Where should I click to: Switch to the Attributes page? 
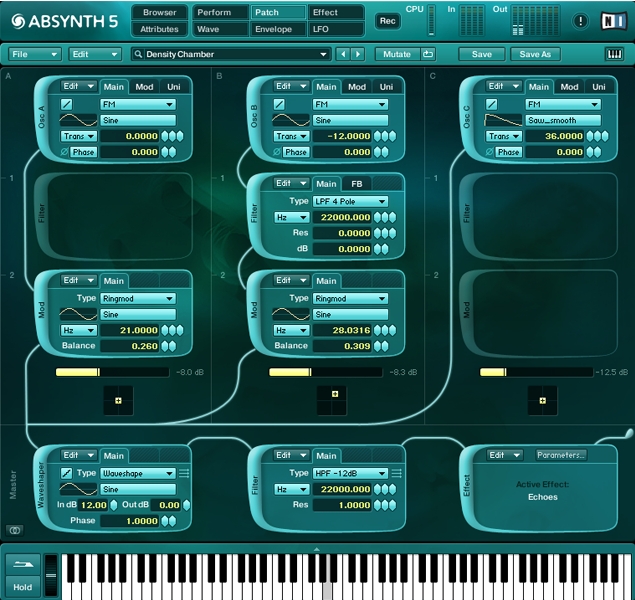[160, 29]
